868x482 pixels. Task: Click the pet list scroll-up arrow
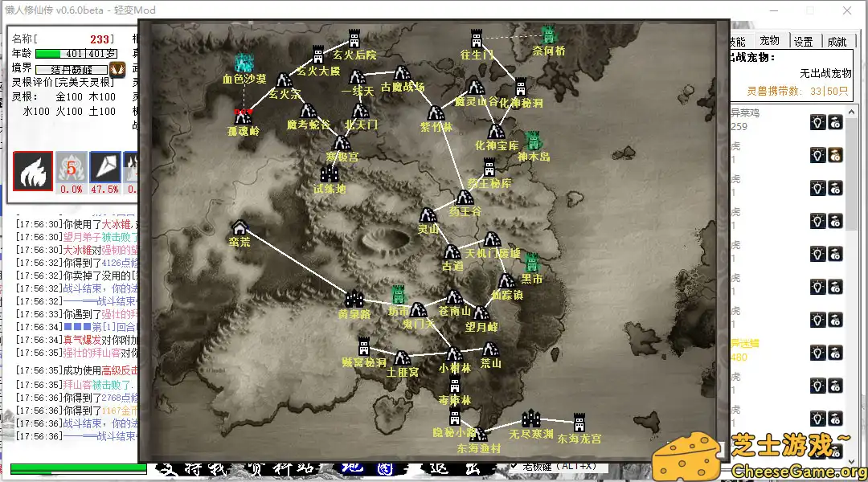pyautogui.click(x=852, y=110)
